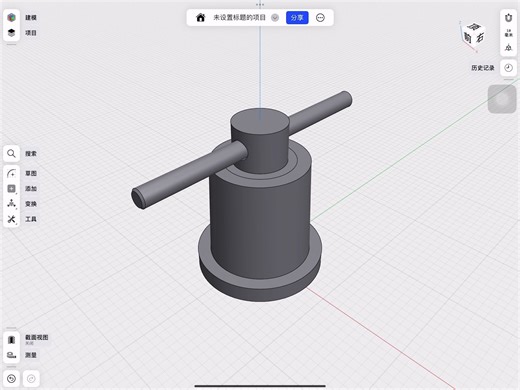
Task: Open the 变换 transform tools
Action: (x=11, y=204)
